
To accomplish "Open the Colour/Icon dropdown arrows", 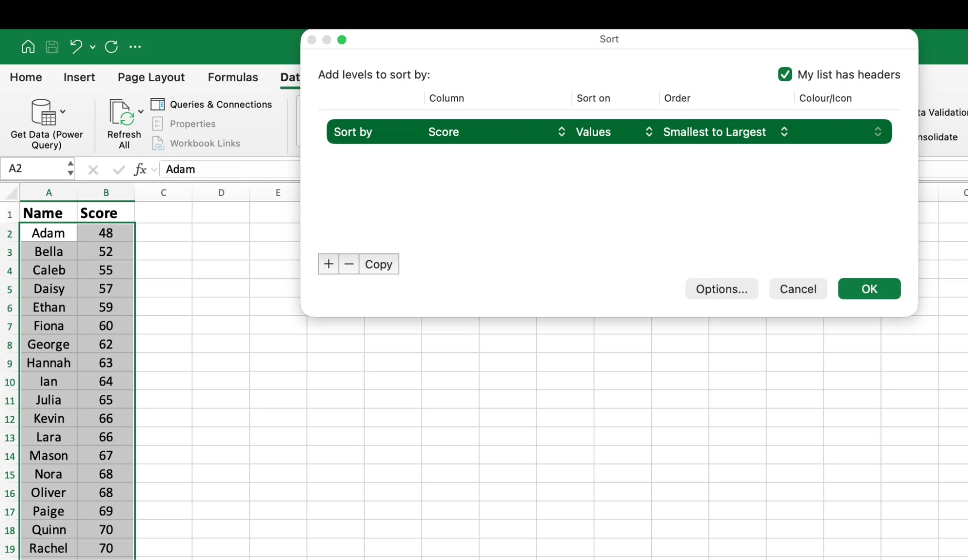I will (x=877, y=132).
